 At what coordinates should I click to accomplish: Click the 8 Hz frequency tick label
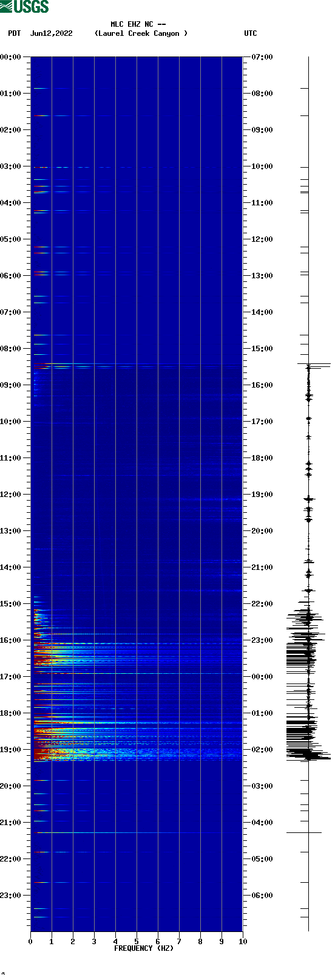(x=200, y=942)
